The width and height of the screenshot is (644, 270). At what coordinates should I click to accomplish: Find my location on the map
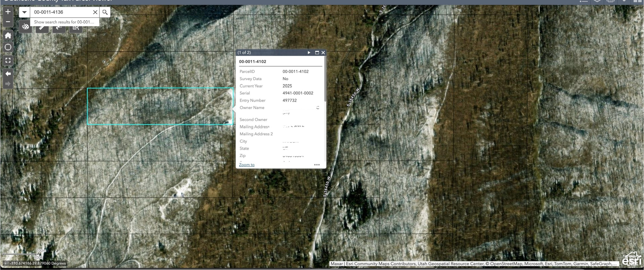(x=8, y=47)
